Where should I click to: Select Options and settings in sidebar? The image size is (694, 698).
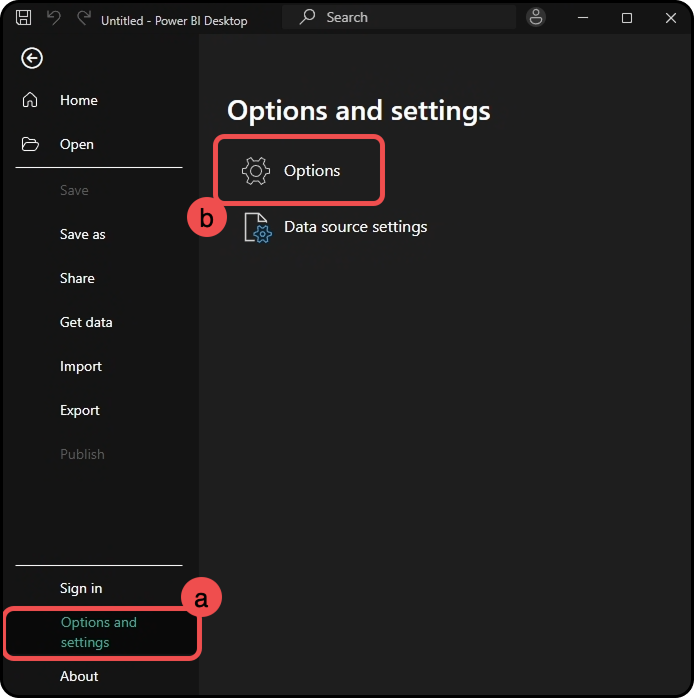(99, 632)
